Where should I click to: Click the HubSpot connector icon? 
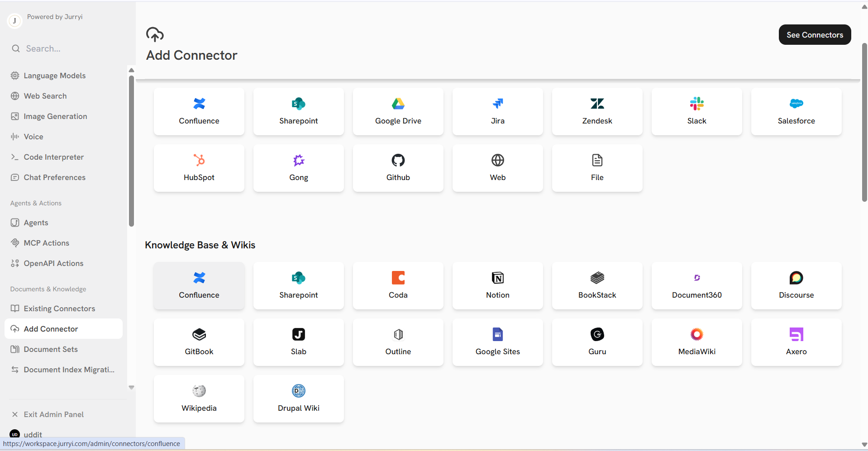click(x=199, y=160)
